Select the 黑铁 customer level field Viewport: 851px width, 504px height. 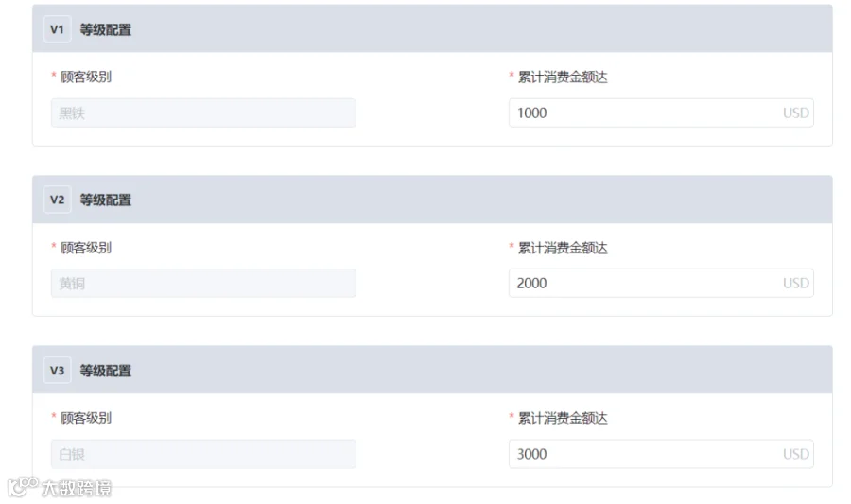[203, 113]
